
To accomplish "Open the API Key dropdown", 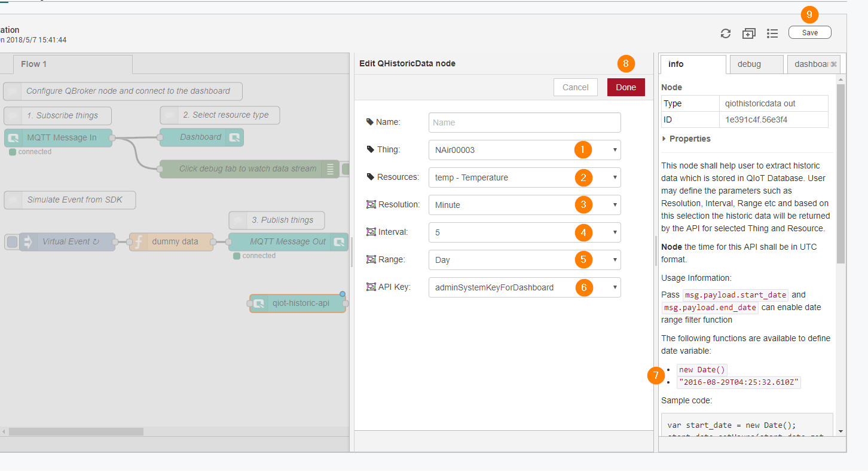I will [x=524, y=287].
